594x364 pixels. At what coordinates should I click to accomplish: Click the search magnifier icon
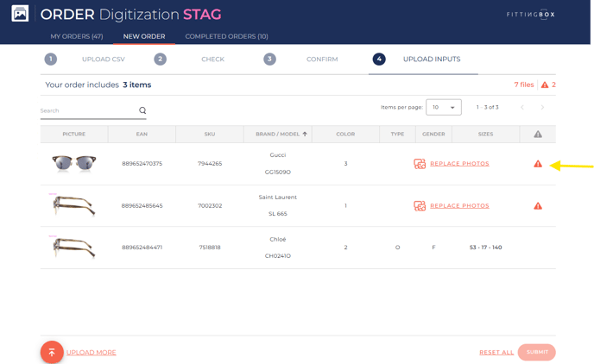click(x=142, y=110)
